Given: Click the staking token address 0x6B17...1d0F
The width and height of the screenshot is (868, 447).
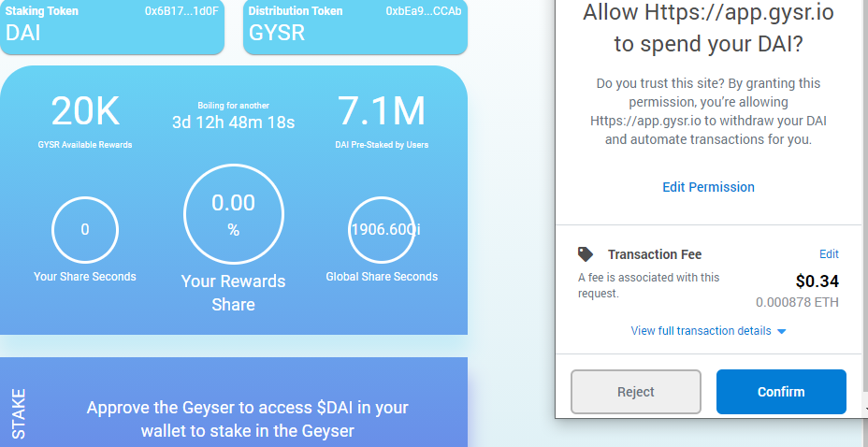Looking at the screenshot, I should [181, 11].
